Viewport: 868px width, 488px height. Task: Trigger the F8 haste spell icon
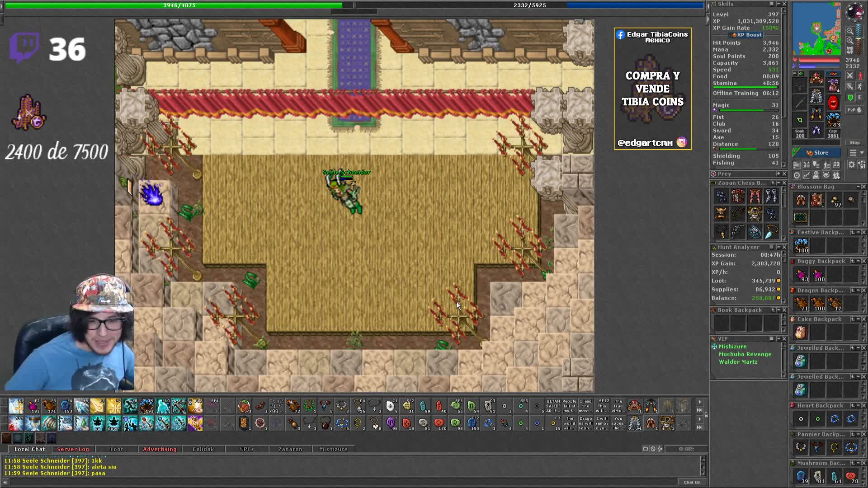(x=130, y=406)
